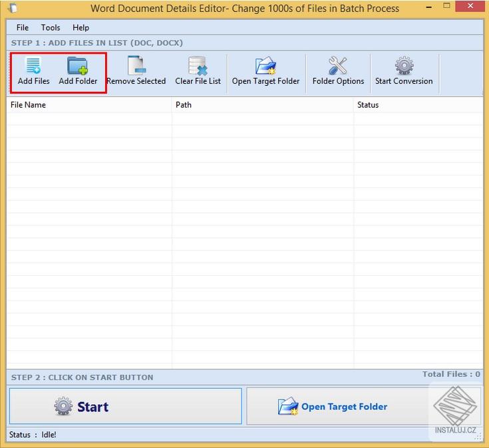489x448 pixels.
Task: Click the large Start button
Action: [126, 406]
